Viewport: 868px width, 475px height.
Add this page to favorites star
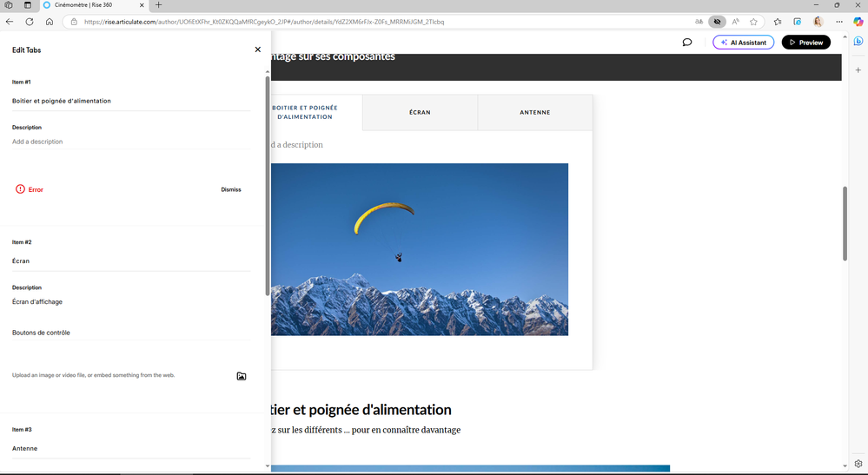click(753, 22)
